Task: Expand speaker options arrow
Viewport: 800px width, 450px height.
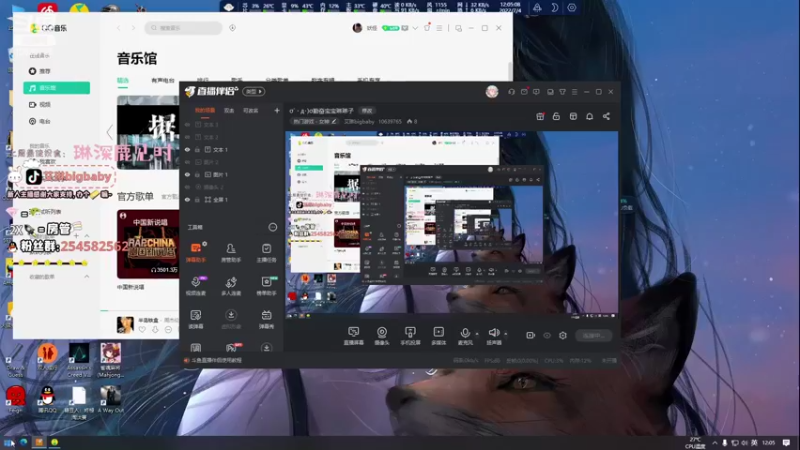Action: (x=506, y=334)
